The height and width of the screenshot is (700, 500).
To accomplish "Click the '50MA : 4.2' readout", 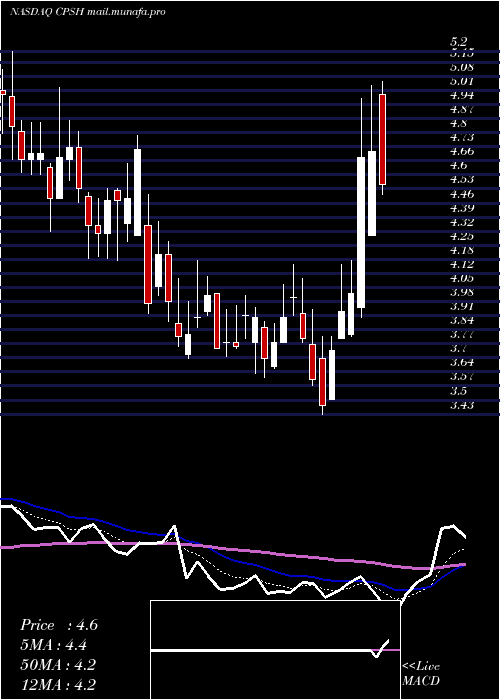I will coord(58,665).
